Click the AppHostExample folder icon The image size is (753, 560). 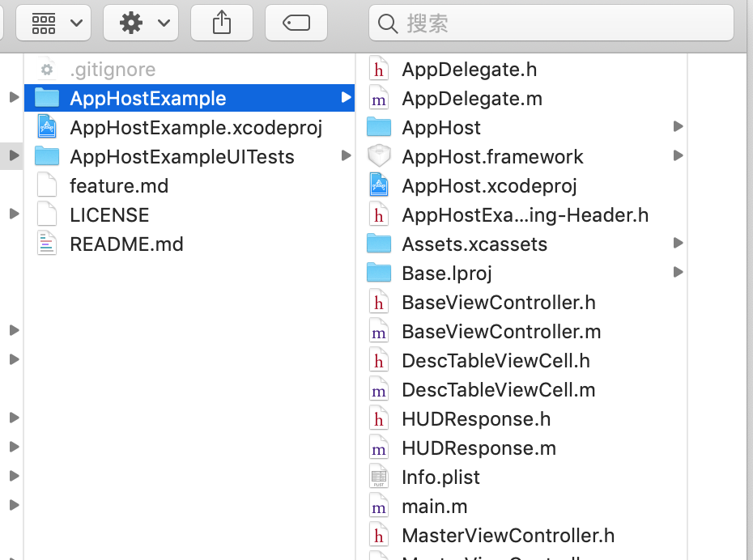47,98
